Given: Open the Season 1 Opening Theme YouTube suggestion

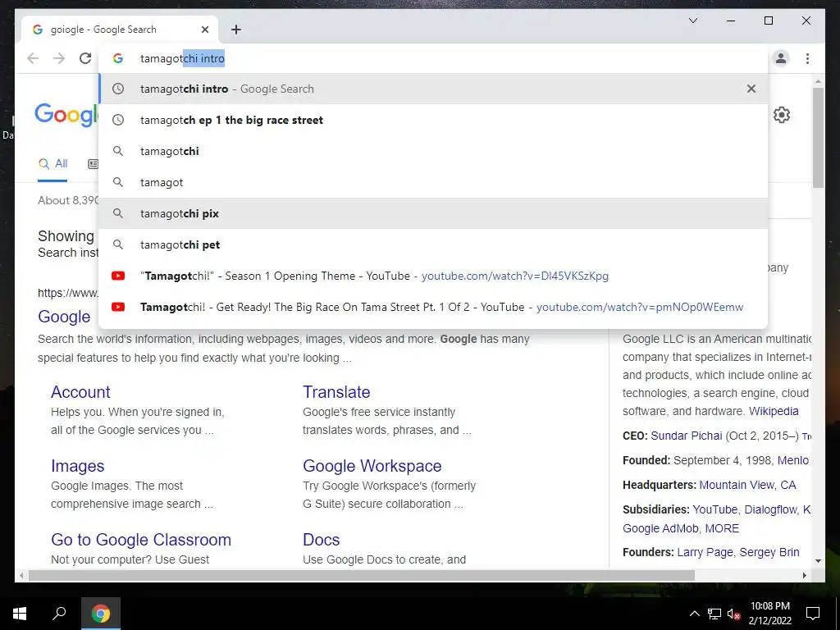Looking at the screenshot, I should pyautogui.click(x=433, y=276).
